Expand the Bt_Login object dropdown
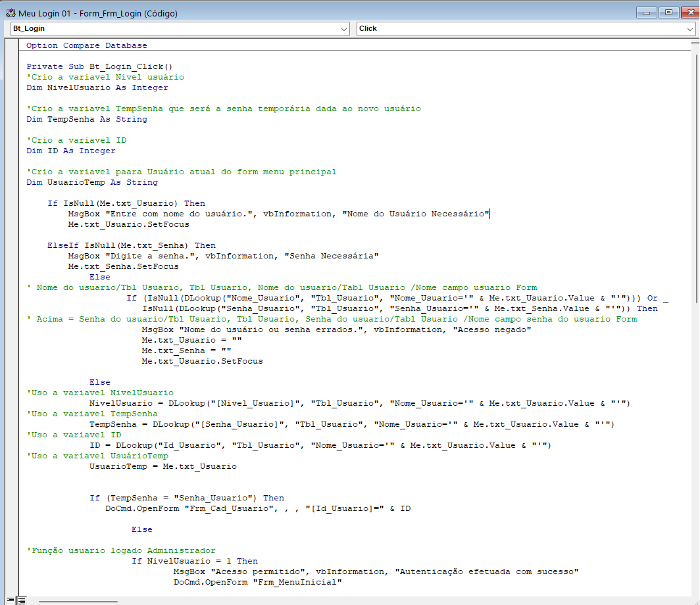Screen dimensions: 700x605 [344, 29]
